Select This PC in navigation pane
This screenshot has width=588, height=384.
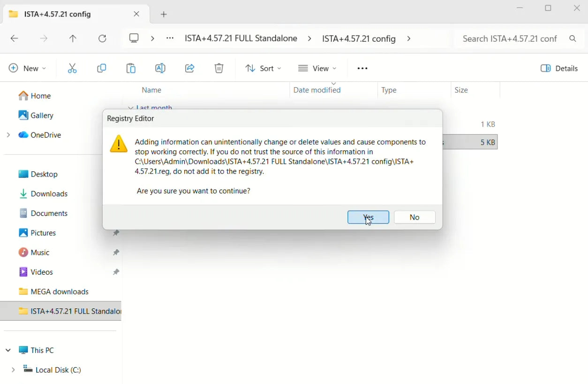coord(37,350)
